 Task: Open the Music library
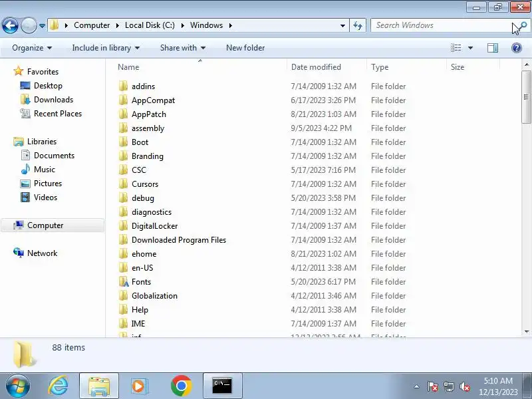44,169
